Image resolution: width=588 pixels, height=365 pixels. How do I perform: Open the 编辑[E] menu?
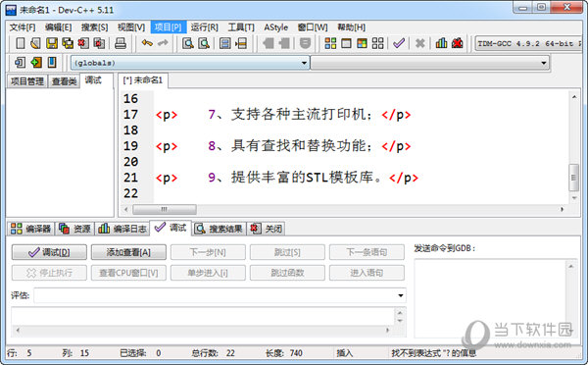pos(58,27)
